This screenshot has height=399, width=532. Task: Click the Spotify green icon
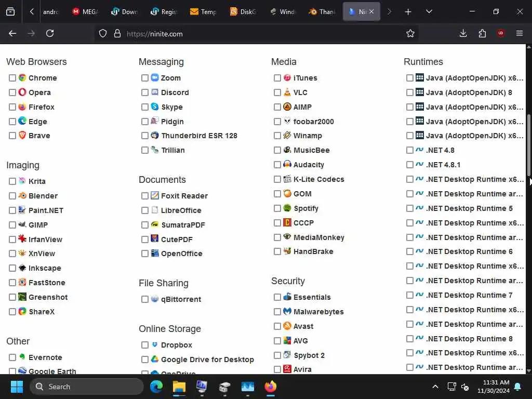[287, 208]
